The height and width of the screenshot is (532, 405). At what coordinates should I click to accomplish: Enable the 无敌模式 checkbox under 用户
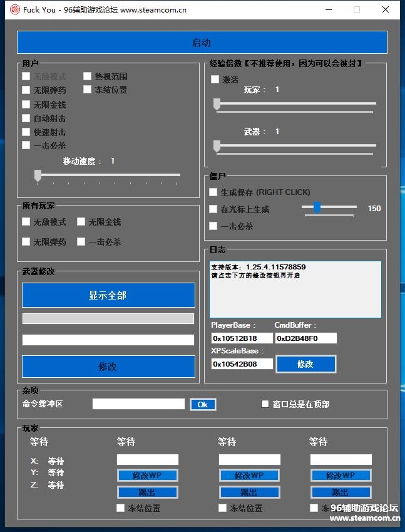coord(26,76)
